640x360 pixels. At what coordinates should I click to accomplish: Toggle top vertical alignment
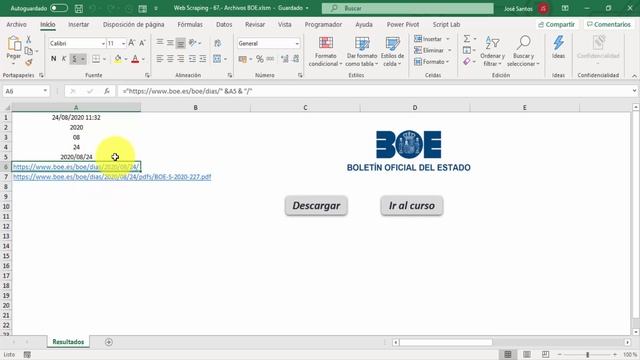[160, 42]
